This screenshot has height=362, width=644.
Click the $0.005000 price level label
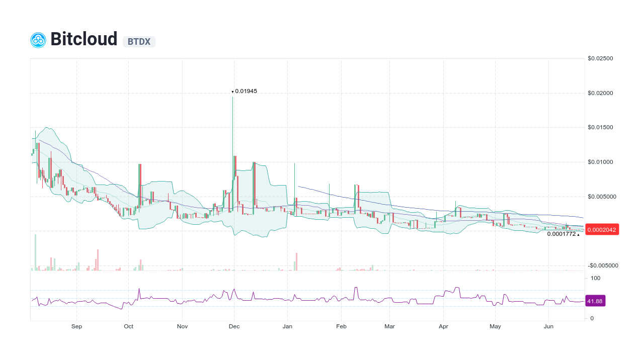pos(602,197)
